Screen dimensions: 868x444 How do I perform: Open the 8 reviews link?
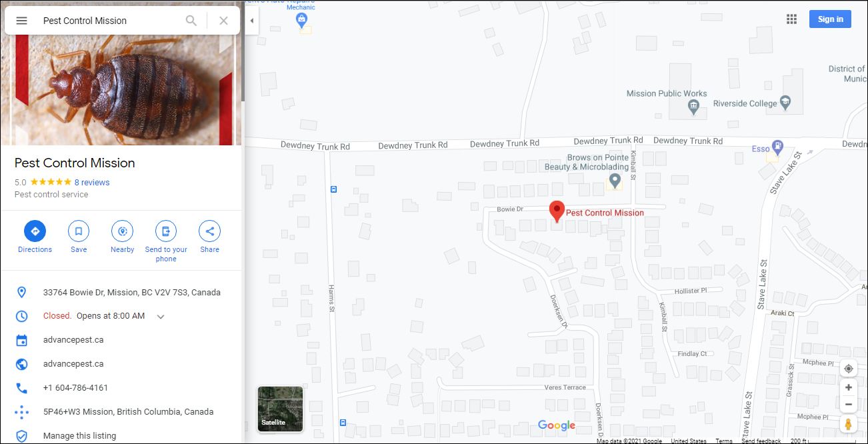92,182
